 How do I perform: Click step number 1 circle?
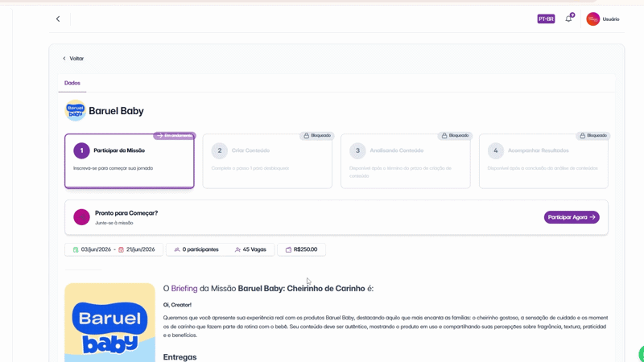(x=81, y=150)
